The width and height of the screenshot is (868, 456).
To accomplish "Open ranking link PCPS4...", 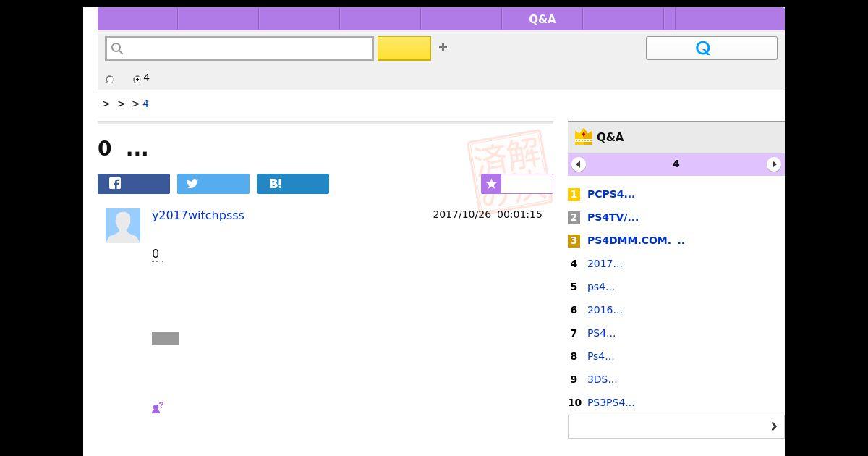I will coord(611,194).
